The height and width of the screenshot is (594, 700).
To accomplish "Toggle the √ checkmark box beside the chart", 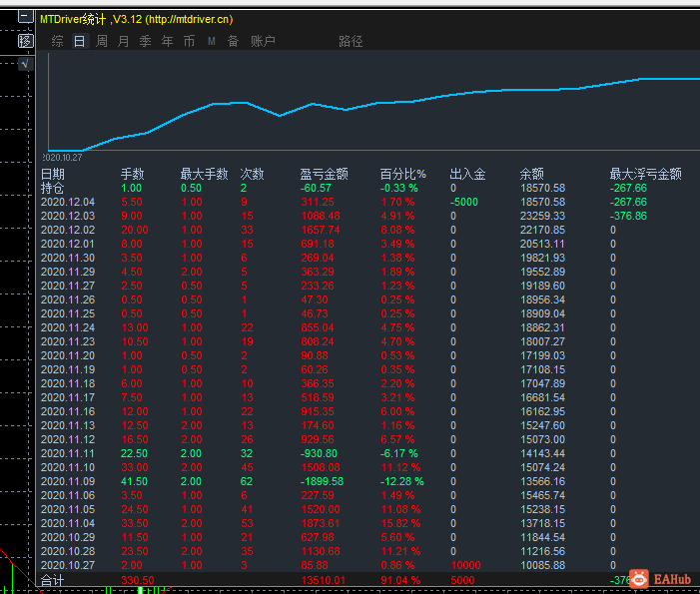I will pyautogui.click(x=25, y=64).
